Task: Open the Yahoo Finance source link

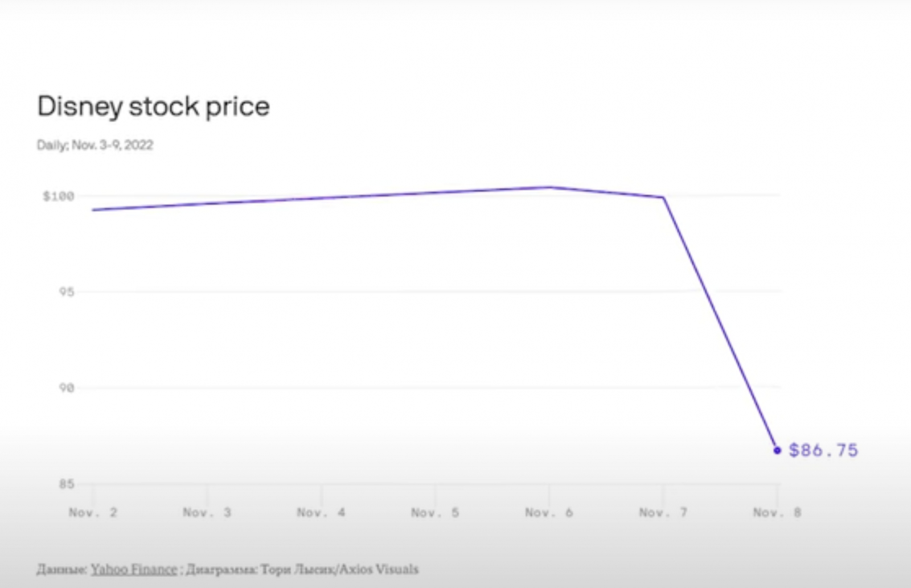Action: 134,569
